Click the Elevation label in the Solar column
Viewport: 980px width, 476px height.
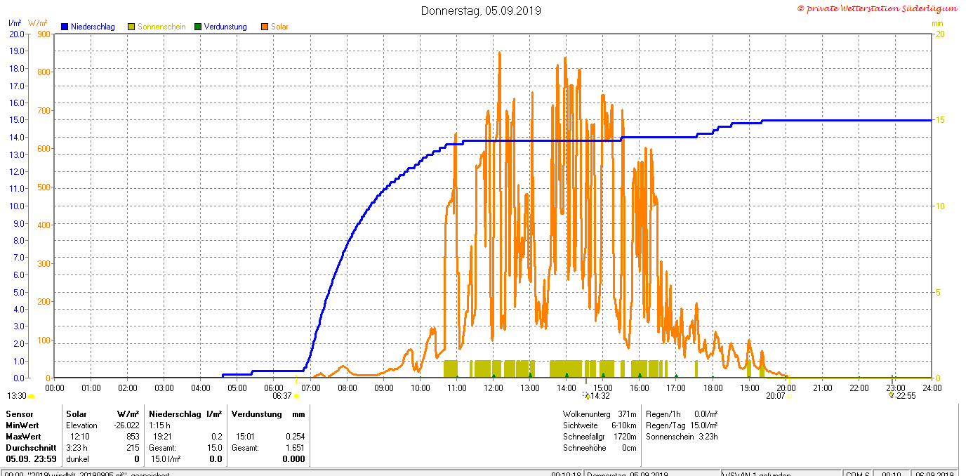tap(82, 425)
